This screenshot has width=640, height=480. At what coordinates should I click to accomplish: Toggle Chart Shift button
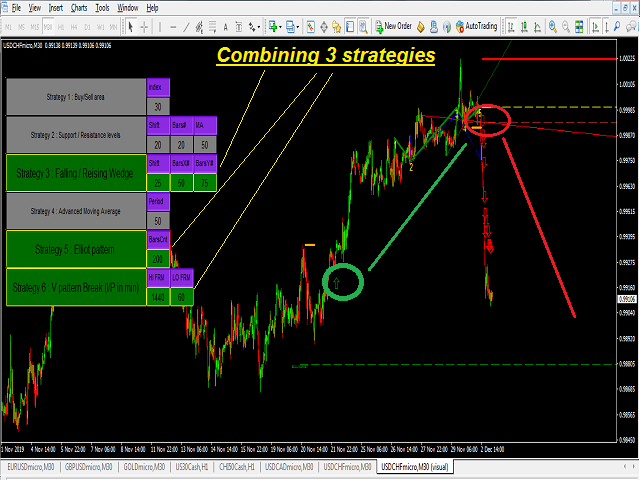607,27
